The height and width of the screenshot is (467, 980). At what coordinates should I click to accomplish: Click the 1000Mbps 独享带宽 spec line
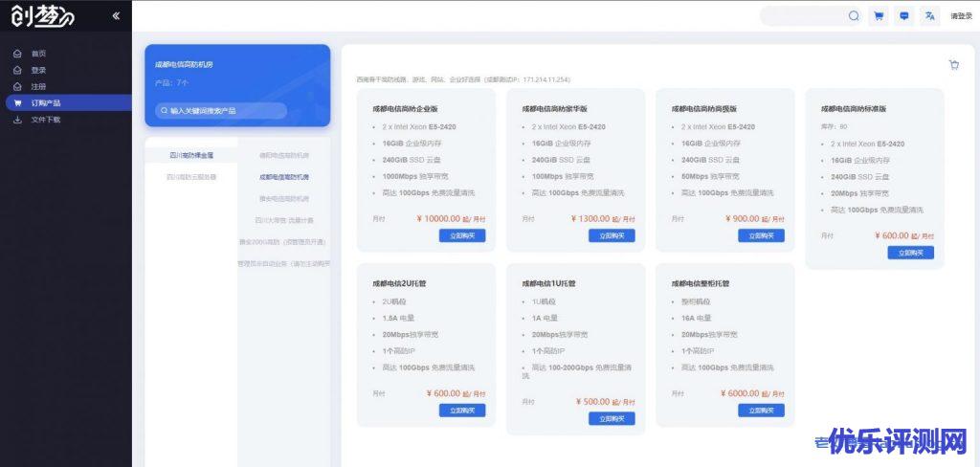(413, 177)
